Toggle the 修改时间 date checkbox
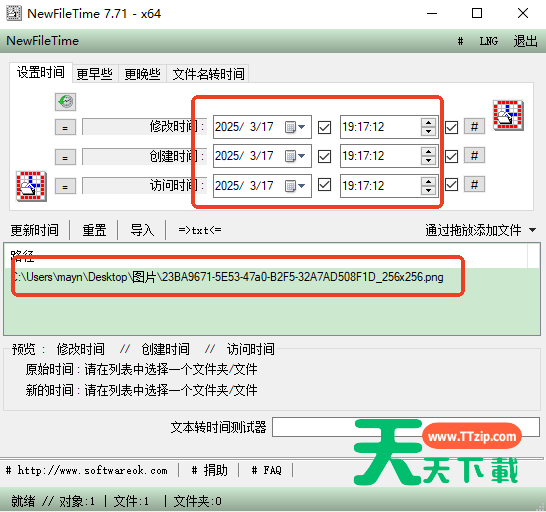 324,127
